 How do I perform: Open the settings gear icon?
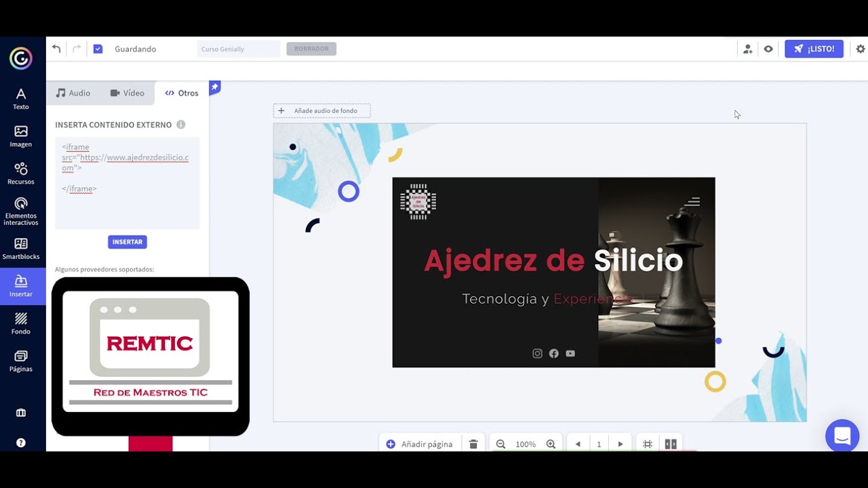tap(861, 49)
